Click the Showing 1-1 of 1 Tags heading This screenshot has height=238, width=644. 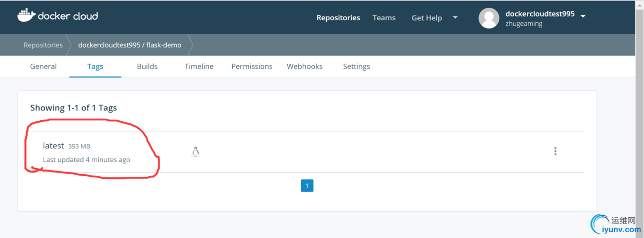(73, 108)
